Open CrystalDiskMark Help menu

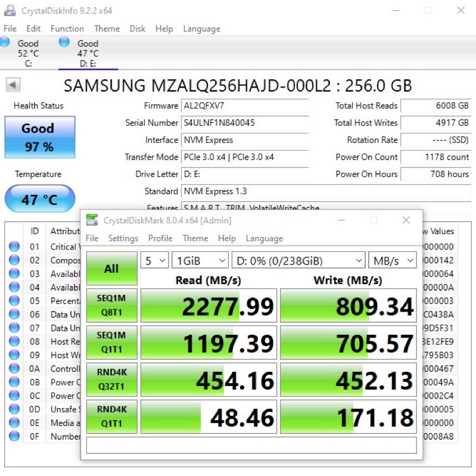[x=227, y=238]
